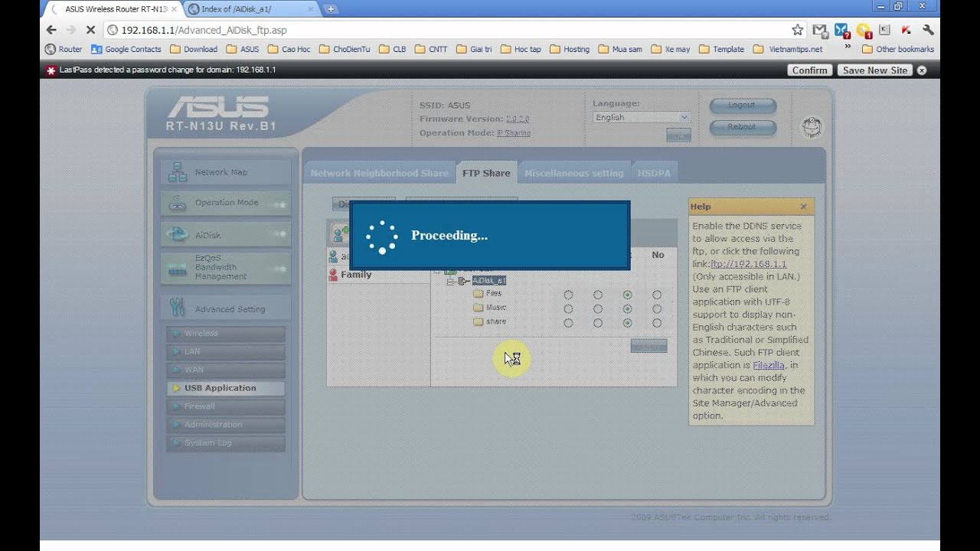Open the Template bookmark folder
Screen dimensions: 980x551
(720, 49)
